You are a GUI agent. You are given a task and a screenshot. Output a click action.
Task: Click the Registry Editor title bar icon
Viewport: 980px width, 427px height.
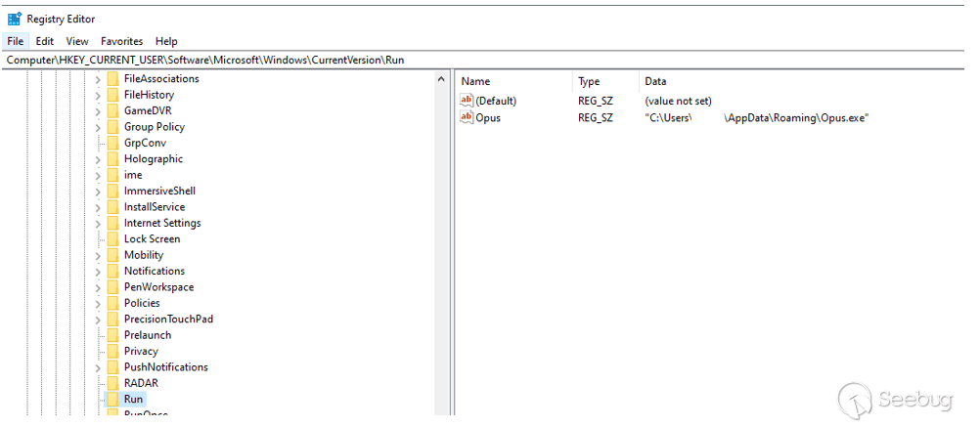tap(15, 19)
